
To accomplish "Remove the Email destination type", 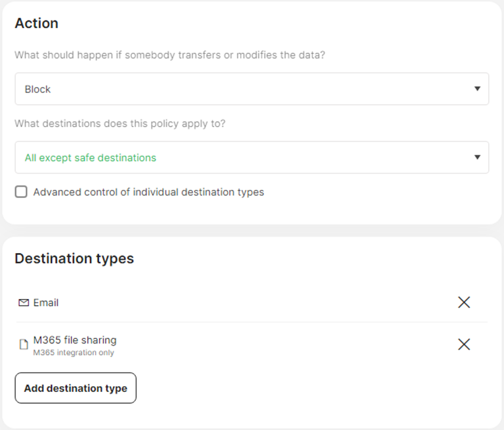I will 464,302.
